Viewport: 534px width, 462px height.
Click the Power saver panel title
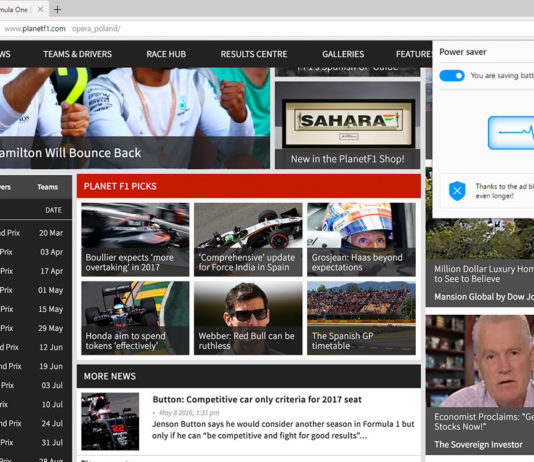tap(463, 52)
